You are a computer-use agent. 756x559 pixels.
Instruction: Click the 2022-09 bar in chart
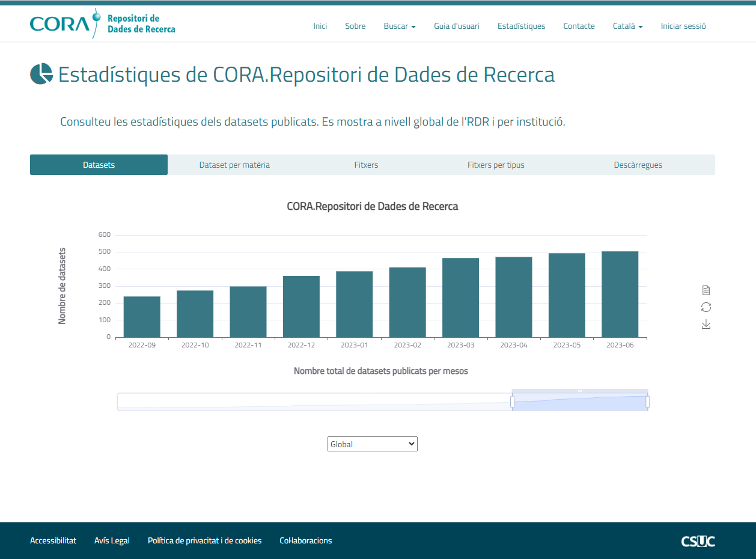click(x=142, y=317)
